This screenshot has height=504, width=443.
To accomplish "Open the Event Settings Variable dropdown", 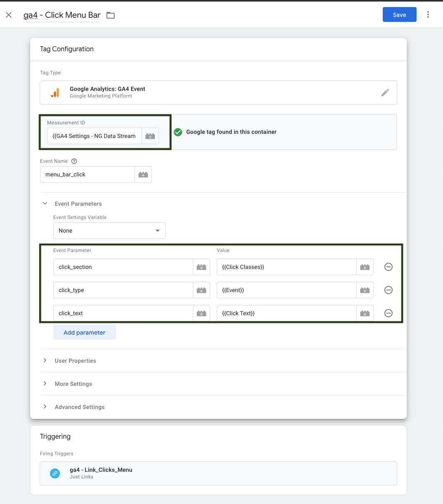I will point(109,231).
